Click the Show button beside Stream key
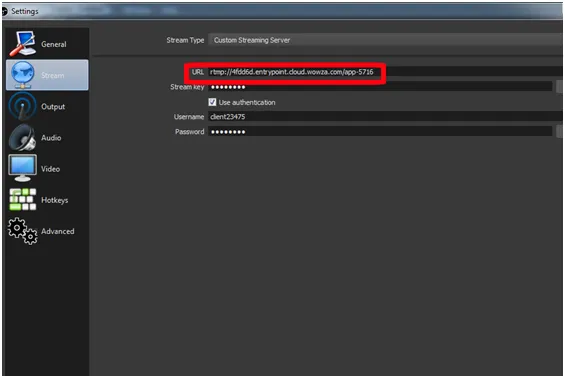 pos(560,86)
